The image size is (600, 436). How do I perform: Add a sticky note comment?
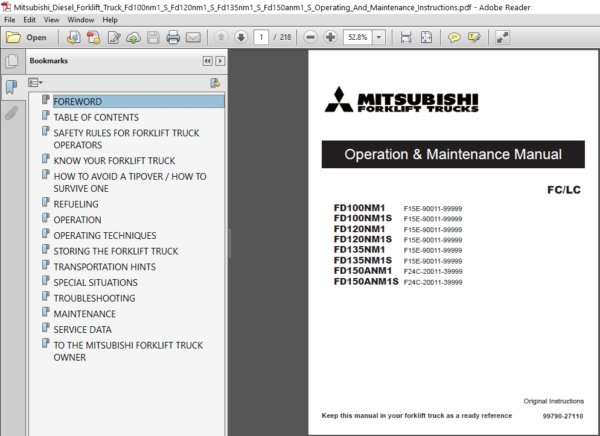pos(454,38)
